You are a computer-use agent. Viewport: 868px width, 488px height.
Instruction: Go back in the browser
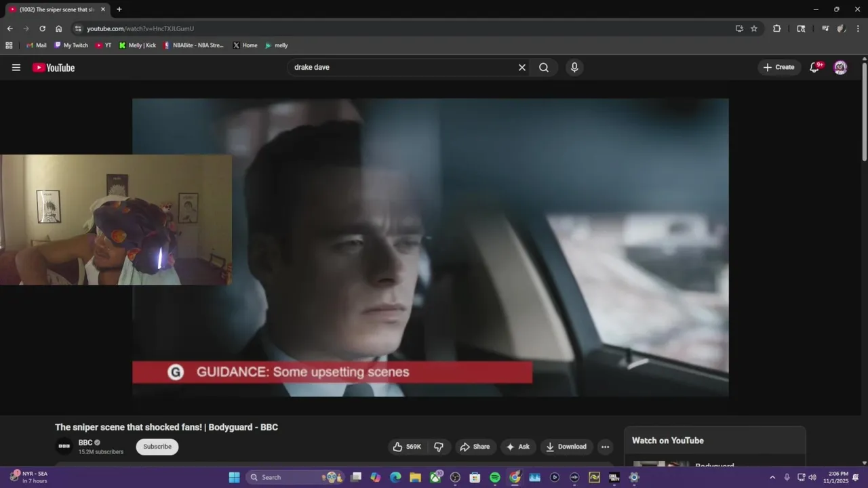pos(9,28)
